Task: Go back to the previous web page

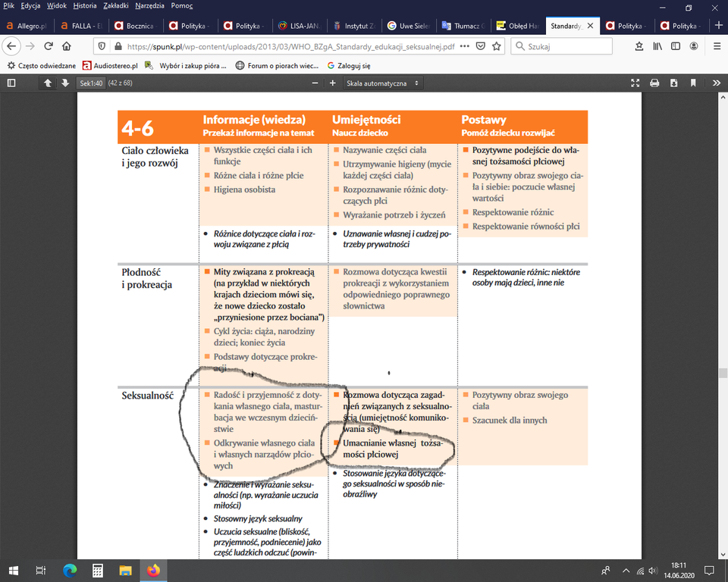Action: [11, 46]
